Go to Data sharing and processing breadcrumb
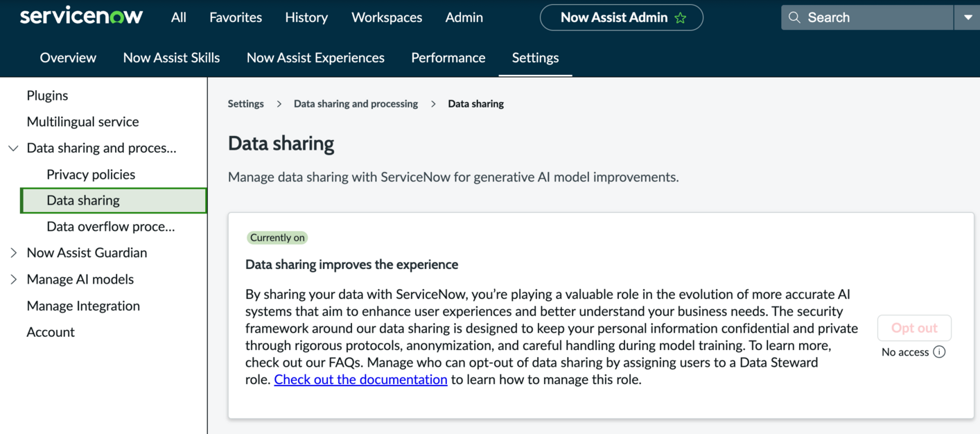This screenshot has width=980, height=434. (356, 103)
